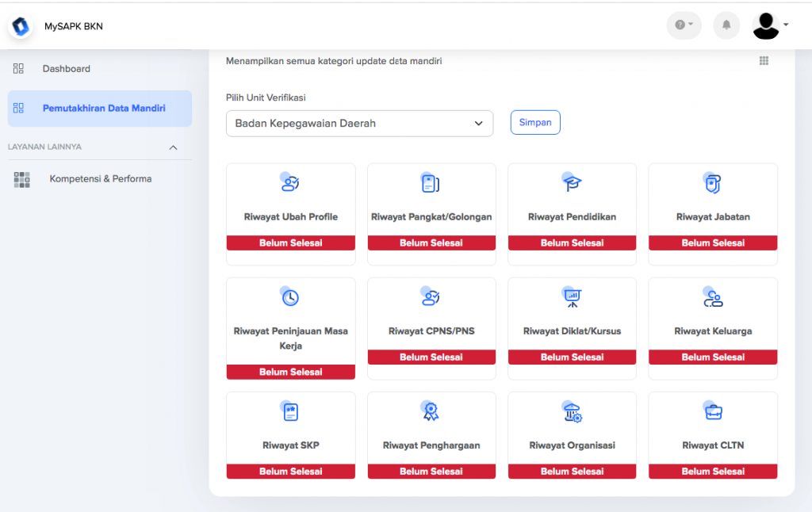Click the Kompetensi & Performa icon
The height and width of the screenshot is (512, 812).
click(21, 179)
